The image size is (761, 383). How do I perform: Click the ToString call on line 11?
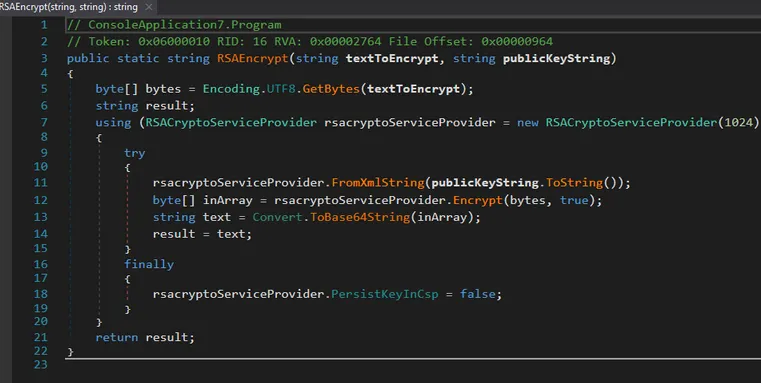tap(575, 183)
